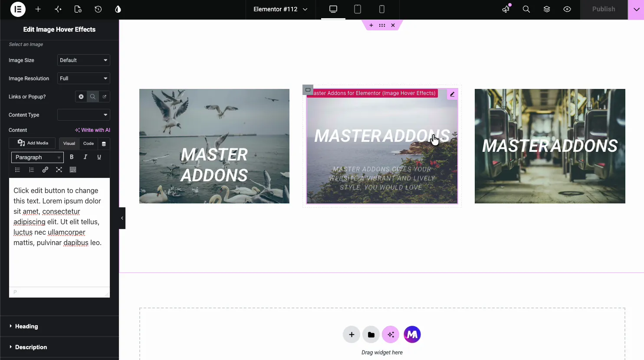Select the no-link option for Links or Popup
Screen dimensions: 644x360
81,97
